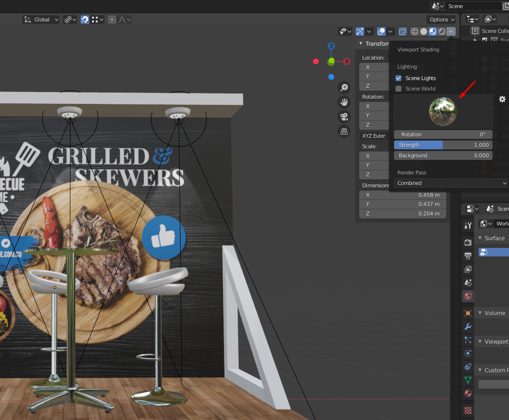The height and width of the screenshot is (420, 509).
Task: Collapse the Surface panel in World properties
Action: 480,238
